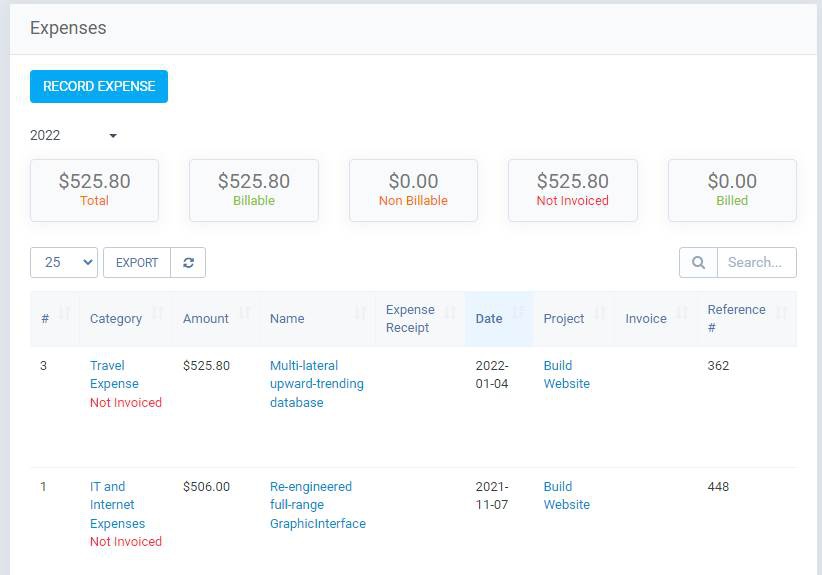Click the EXPORT button
Viewport: 822px width, 575px height.
tap(137, 263)
